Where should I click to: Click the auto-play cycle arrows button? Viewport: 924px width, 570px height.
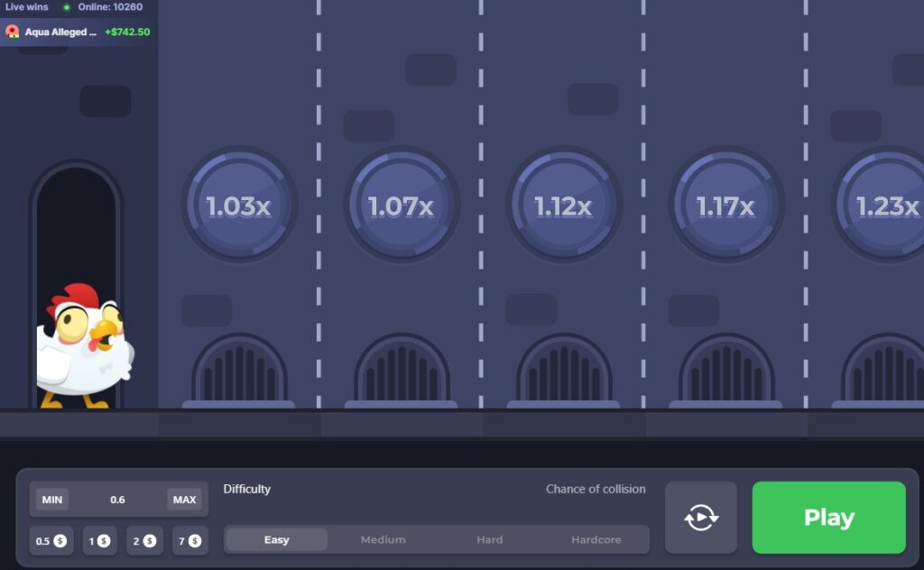click(701, 518)
